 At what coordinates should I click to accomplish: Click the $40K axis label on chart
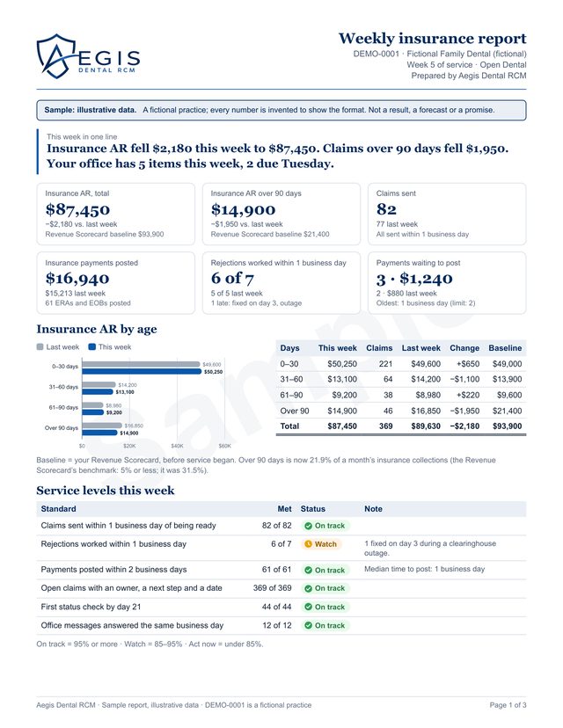(x=178, y=446)
